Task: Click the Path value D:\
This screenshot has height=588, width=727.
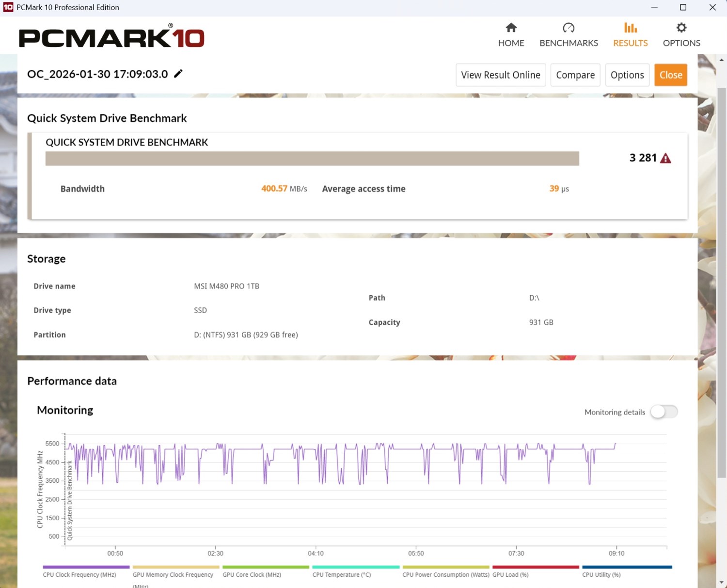Action: (534, 298)
